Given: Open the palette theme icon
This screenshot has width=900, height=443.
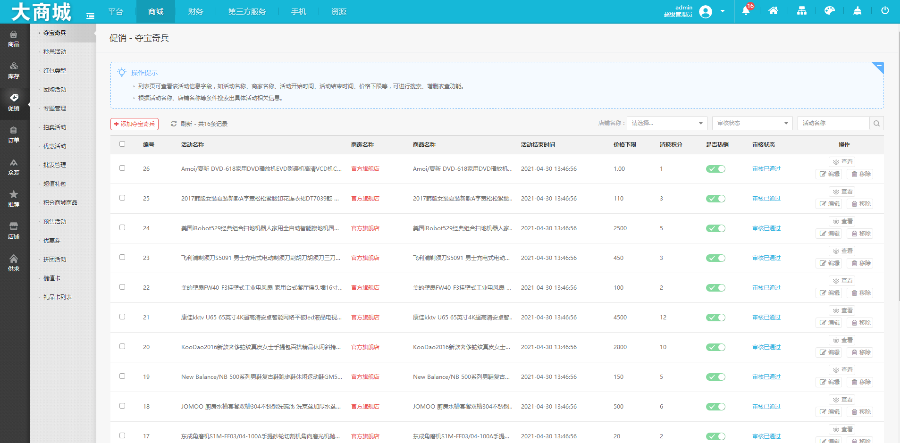Looking at the screenshot, I should click(829, 11).
